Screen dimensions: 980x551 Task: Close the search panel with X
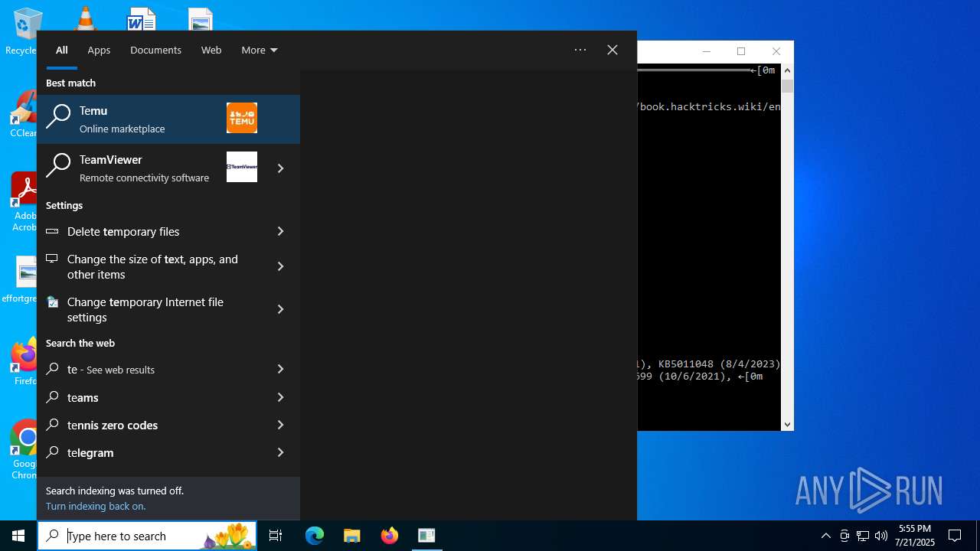612,50
